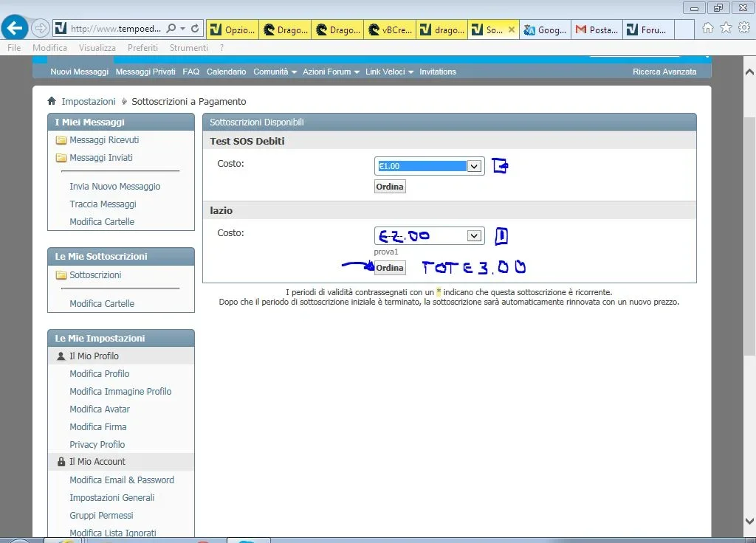This screenshot has height=543, width=756.
Task: Click the site icon in the address bar
Action: coord(61,29)
